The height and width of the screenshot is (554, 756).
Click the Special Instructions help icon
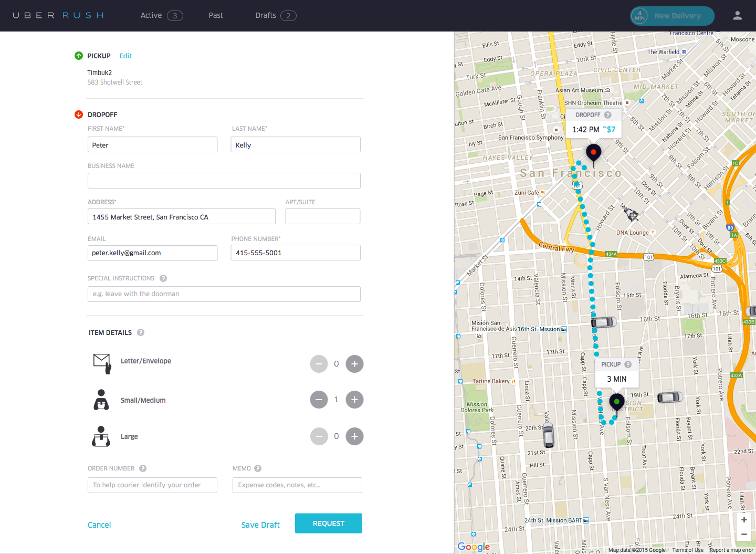coord(163,278)
